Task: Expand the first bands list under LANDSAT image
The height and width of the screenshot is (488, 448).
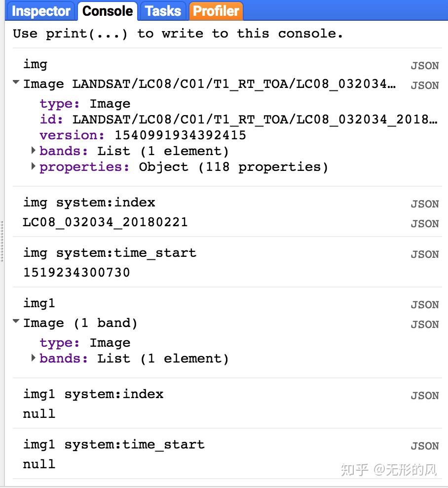Action: pyautogui.click(x=34, y=150)
